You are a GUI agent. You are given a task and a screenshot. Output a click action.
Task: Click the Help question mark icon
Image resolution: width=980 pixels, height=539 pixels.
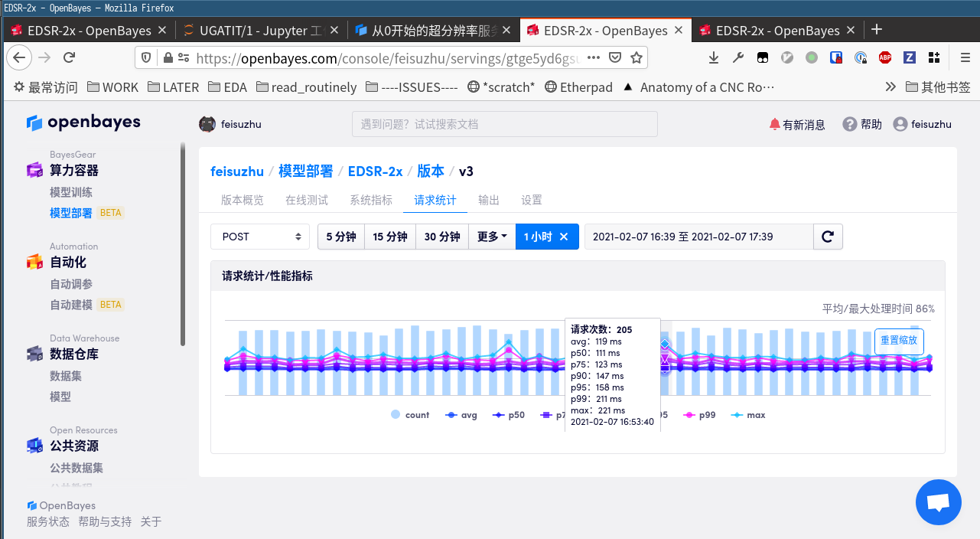[849, 124]
